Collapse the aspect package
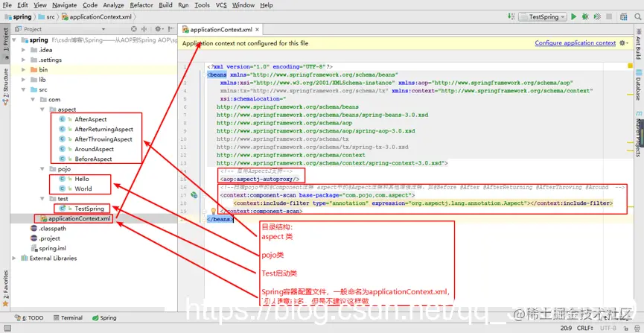The height and width of the screenshot is (333, 644). [42, 110]
